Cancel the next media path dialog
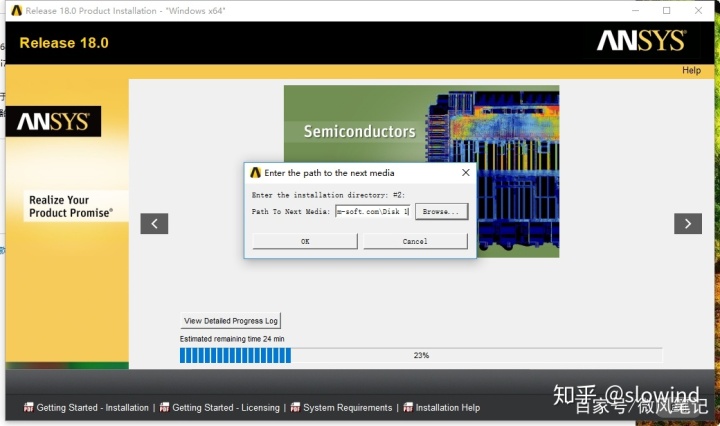 point(415,241)
